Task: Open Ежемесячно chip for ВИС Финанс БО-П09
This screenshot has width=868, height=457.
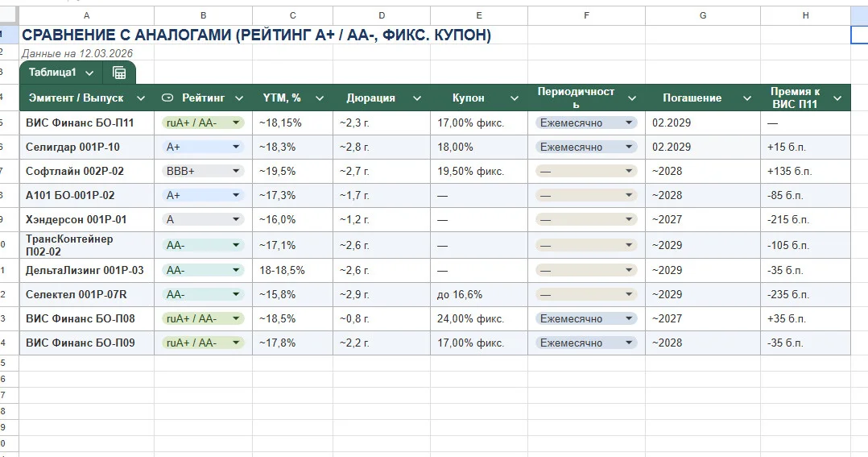Action: (586, 343)
